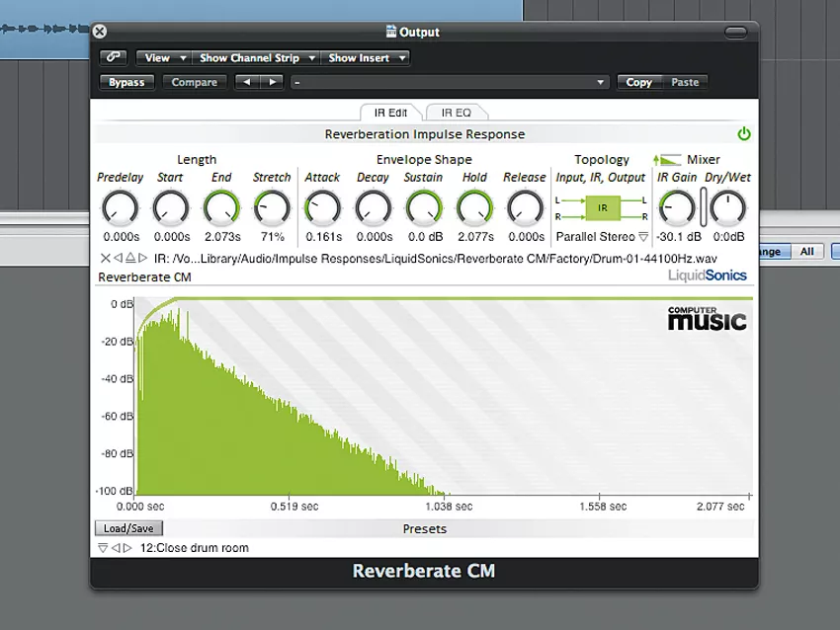Click the Dry/Wet mixer knob
The width and height of the screenshot is (840, 630).
click(x=728, y=207)
